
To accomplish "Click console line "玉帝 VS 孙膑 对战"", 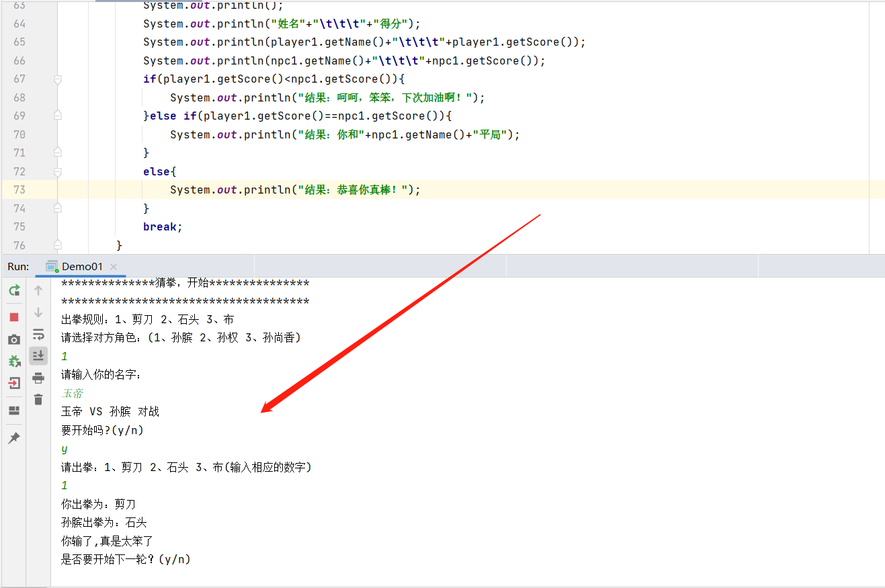I will click(x=110, y=411).
